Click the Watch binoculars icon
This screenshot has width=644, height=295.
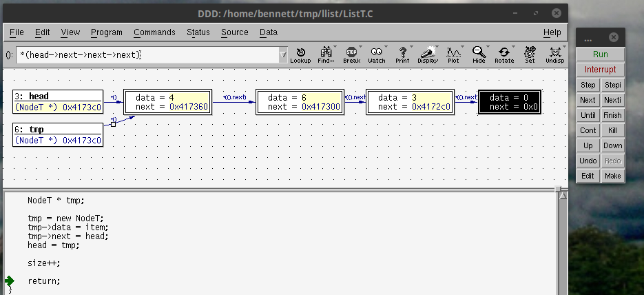[377, 54]
